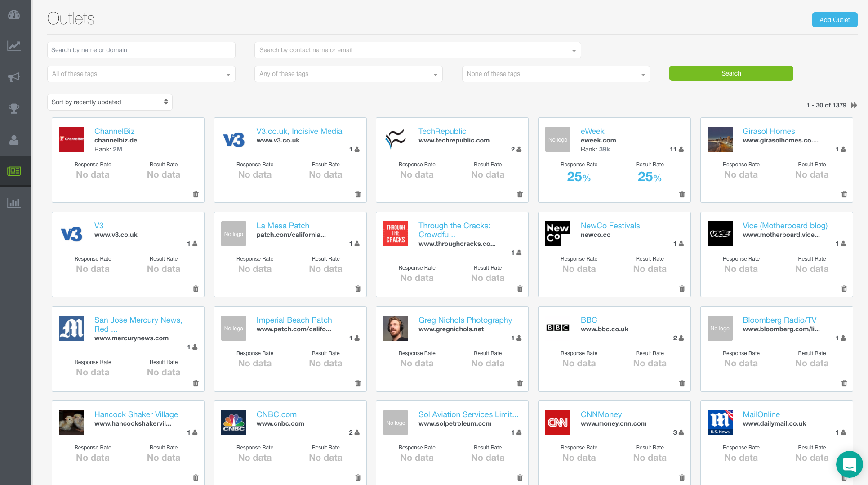Screen dimensions: 868x485
Task: Click trash icon on Greg Nichols Photography card
Action: pos(520,383)
